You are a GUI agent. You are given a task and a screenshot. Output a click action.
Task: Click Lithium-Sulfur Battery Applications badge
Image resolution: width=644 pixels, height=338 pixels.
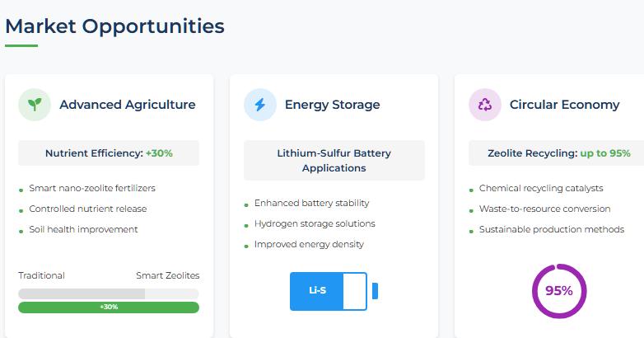click(x=334, y=160)
